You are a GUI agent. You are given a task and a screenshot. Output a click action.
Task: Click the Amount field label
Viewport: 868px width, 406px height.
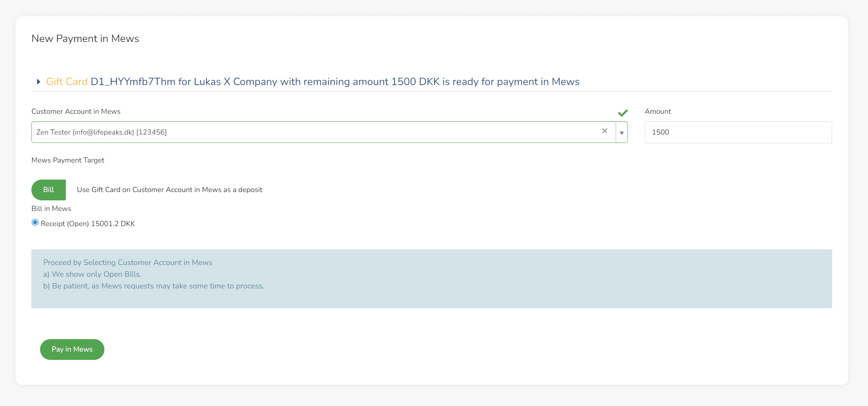[x=657, y=112]
